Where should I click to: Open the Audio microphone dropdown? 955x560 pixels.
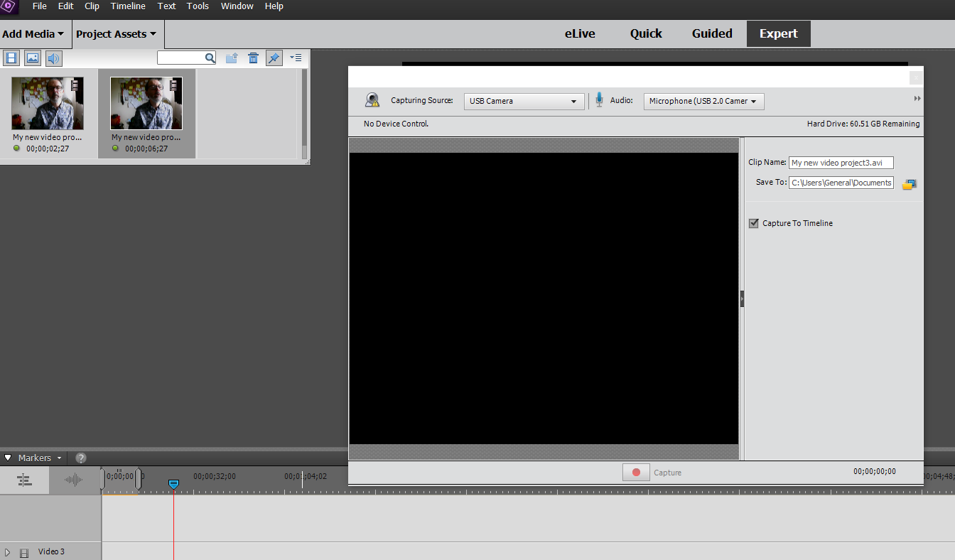click(x=703, y=101)
